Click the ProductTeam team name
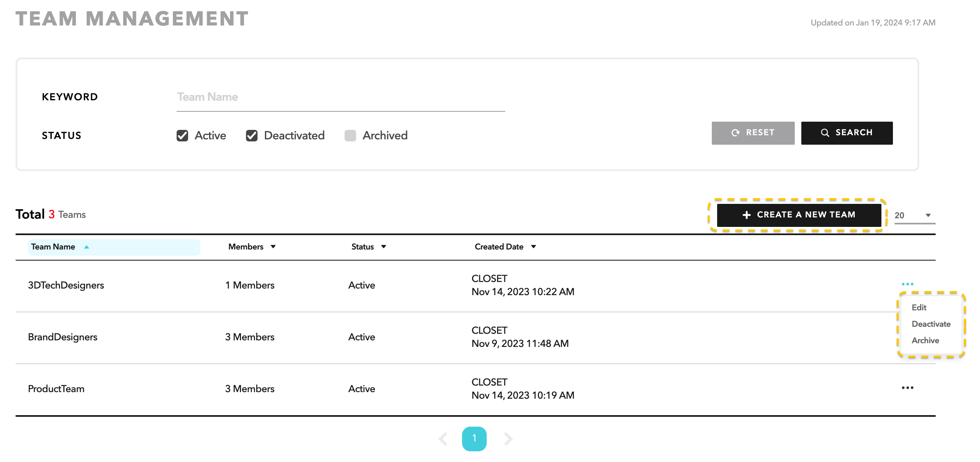 coord(56,389)
